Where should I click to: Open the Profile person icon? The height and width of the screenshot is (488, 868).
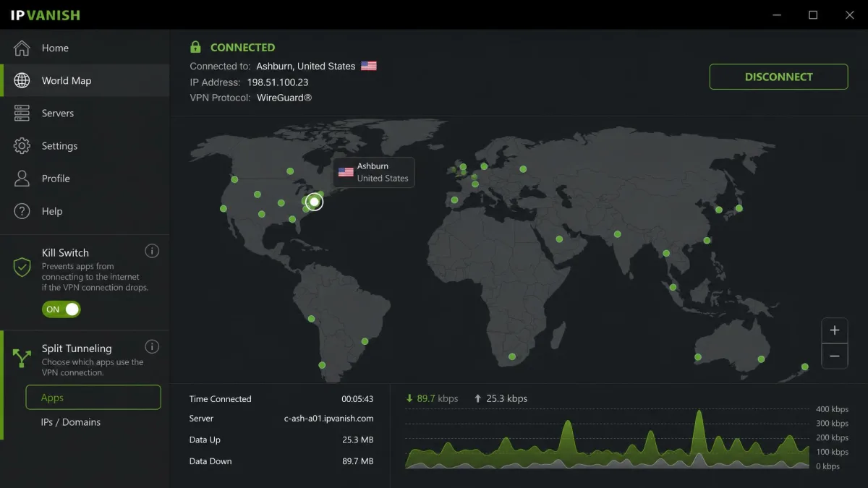22,178
